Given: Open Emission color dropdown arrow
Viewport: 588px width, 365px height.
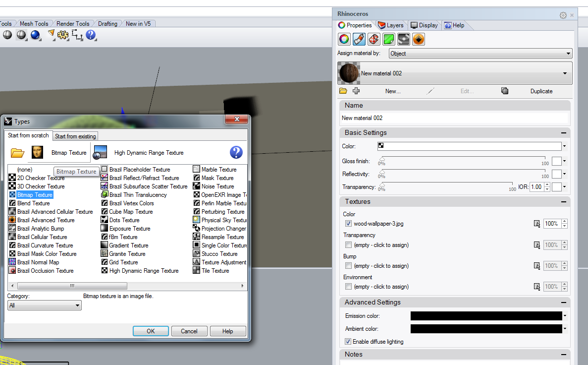Looking at the screenshot, I should (x=565, y=316).
